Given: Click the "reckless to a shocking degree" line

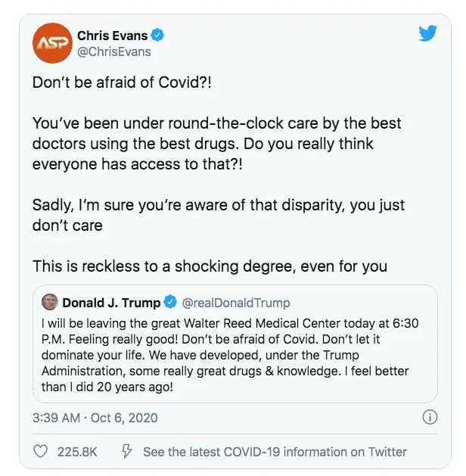Looking at the screenshot, I should click(210, 266).
